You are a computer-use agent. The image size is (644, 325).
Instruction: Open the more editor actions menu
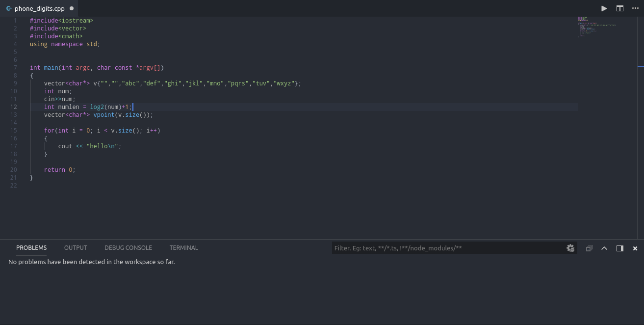(635, 8)
